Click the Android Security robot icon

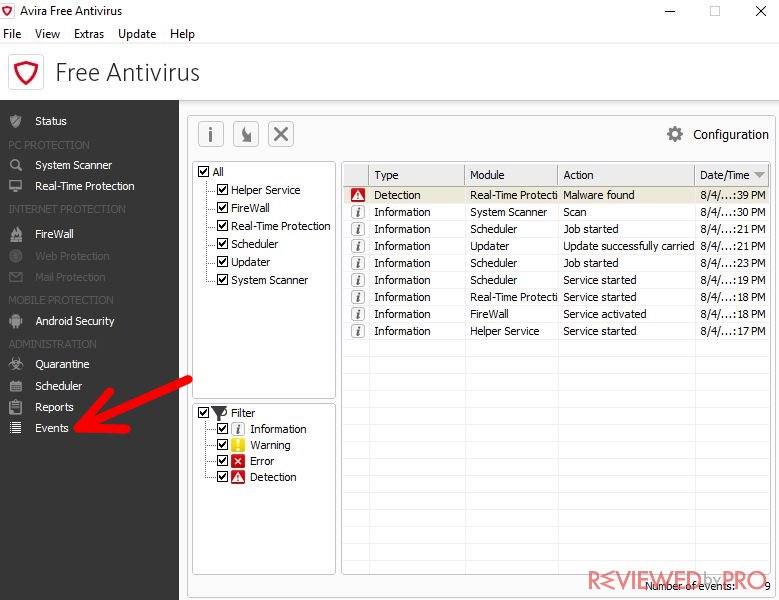tap(16, 321)
